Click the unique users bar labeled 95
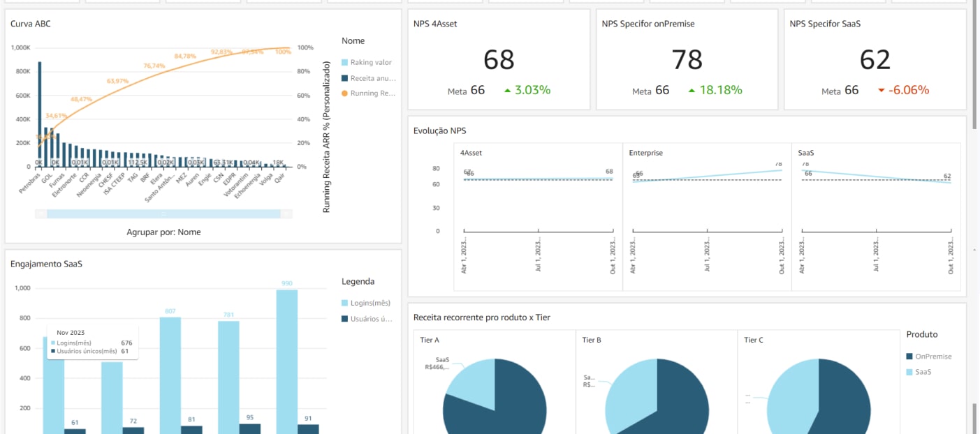Viewport: 980px width, 434px height. click(x=250, y=428)
